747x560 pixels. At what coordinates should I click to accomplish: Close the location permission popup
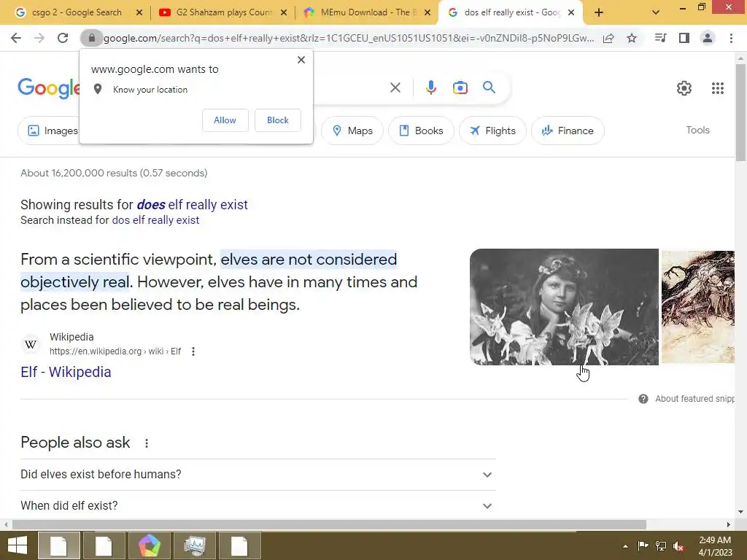pyautogui.click(x=301, y=60)
